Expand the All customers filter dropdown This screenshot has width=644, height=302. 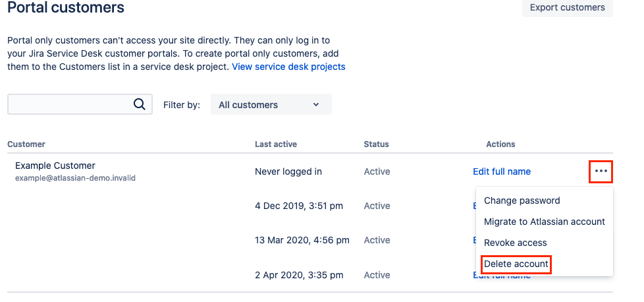(271, 105)
